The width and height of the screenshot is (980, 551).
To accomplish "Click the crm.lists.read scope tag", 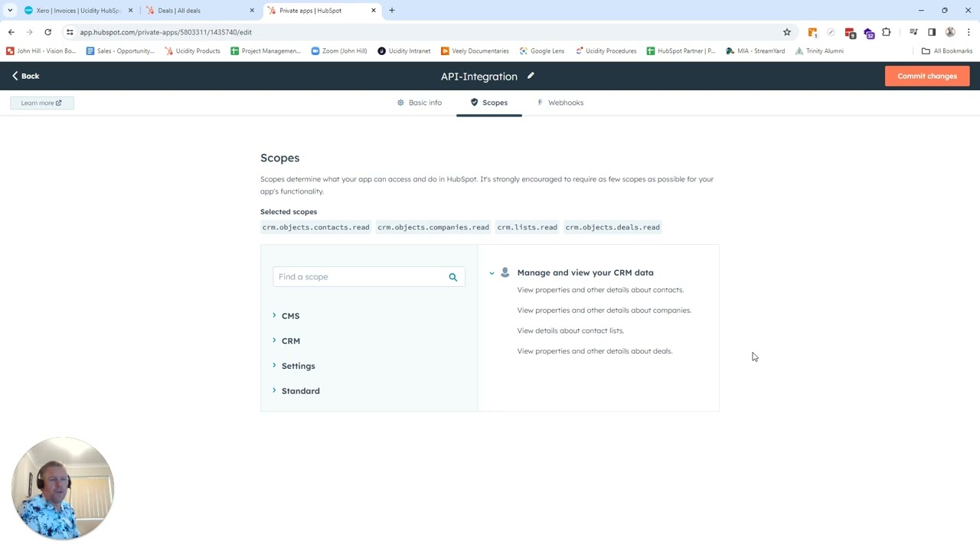I will (527, 227).
